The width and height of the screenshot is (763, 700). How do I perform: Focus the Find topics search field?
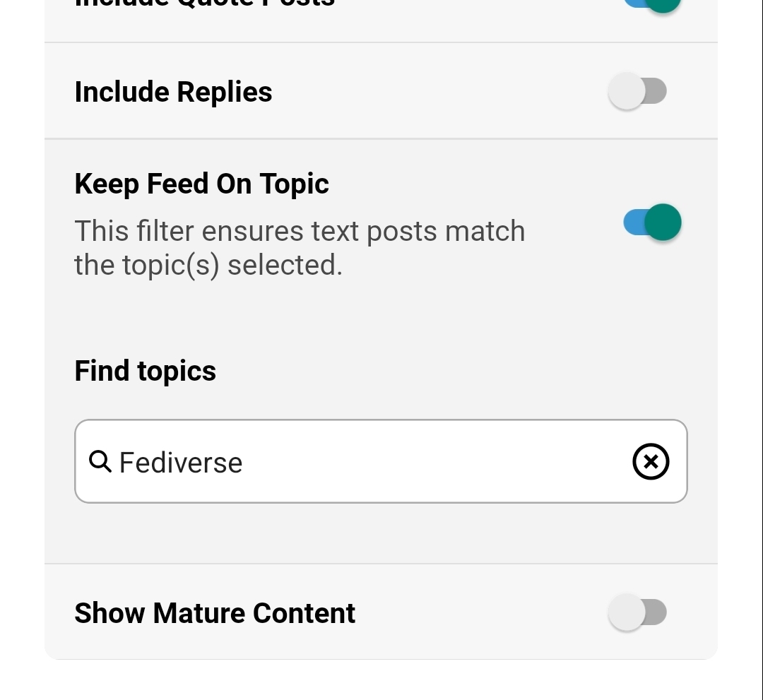[x=424, y=462]
